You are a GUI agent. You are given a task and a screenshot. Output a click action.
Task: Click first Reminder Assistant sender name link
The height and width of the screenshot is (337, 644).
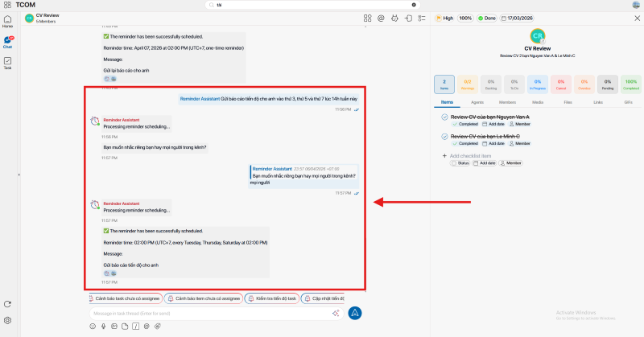click(200, 99)
